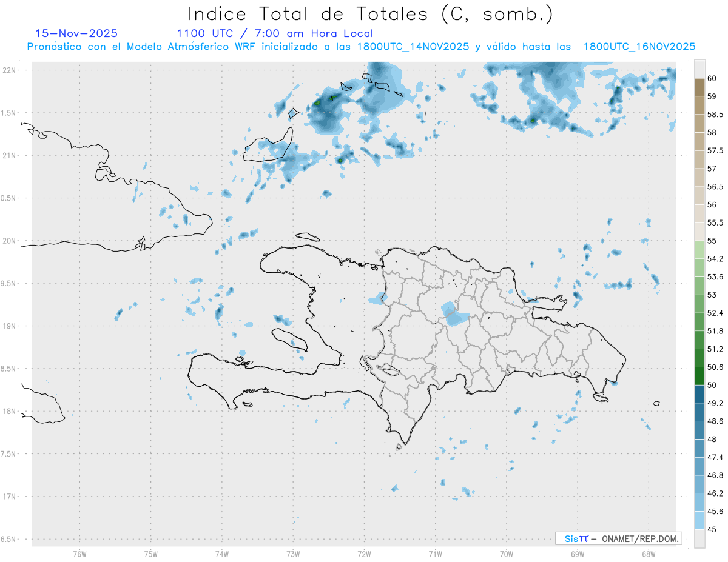
Task: Pick the green swatch between 51.2 and 51.8
Action: tap(699, 340)
